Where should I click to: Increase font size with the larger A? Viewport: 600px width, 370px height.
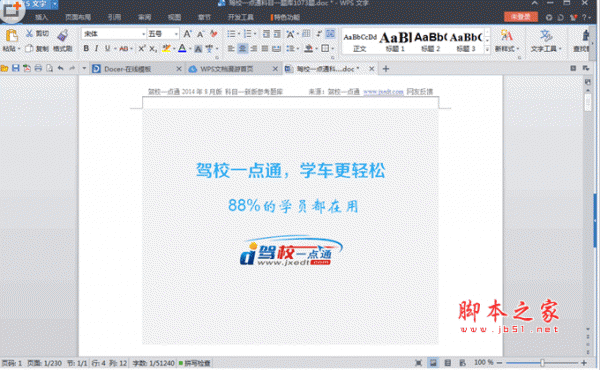(x=188, y=34)
